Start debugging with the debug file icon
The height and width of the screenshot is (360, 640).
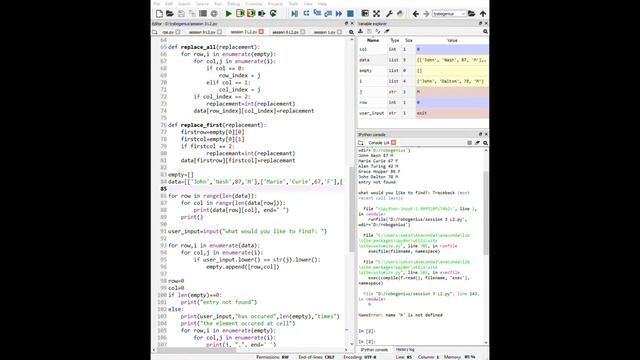(x=294, y=14)
